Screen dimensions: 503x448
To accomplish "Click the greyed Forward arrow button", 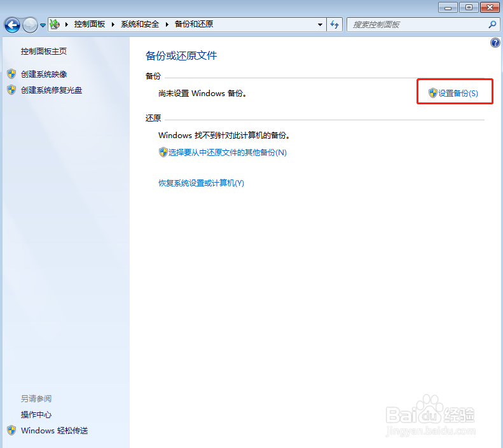I will coord(30,25).
